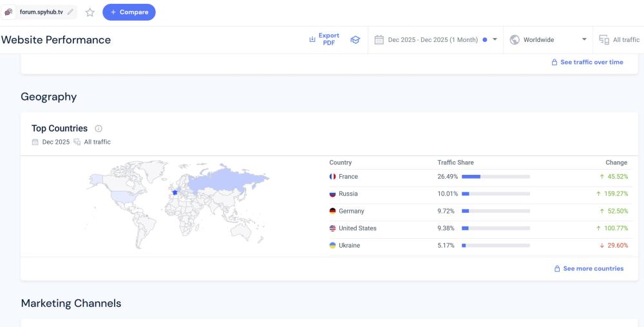Click the Traffic Share column header
This screenshot has width=644, height=327.
(x=455, y=163)
